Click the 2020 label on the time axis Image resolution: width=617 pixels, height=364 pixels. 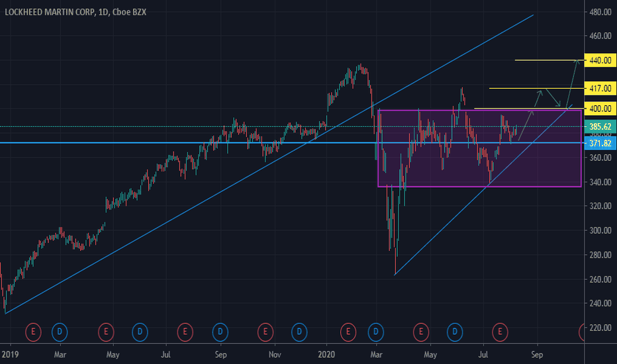click(326, 355)
